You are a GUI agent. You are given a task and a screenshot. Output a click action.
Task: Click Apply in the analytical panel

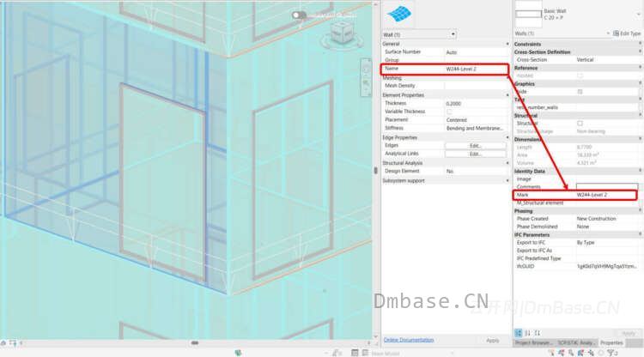493,340
